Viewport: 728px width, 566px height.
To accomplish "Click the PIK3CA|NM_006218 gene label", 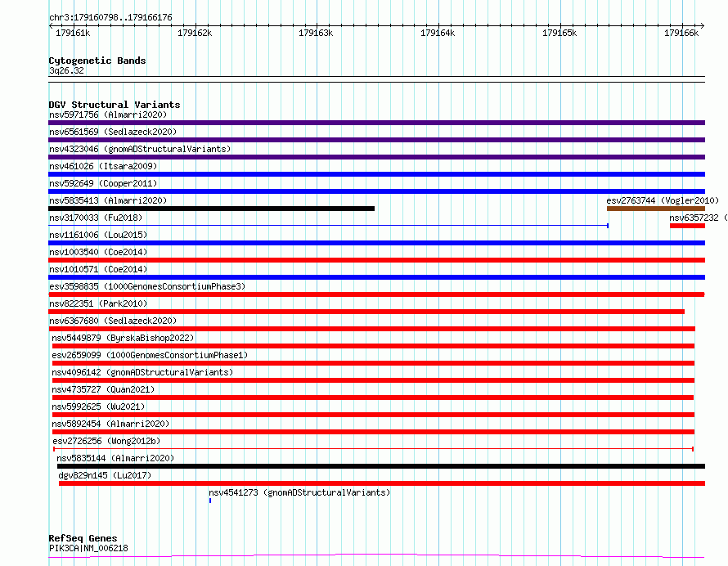I will pyautogui.click(x=88, y=548).
